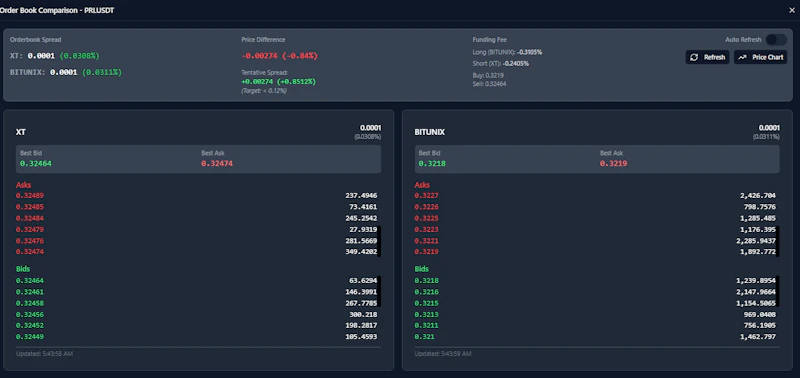Click BITUNIX ask price 0.3223
This screenshot has height=378, width=800.
427,229
